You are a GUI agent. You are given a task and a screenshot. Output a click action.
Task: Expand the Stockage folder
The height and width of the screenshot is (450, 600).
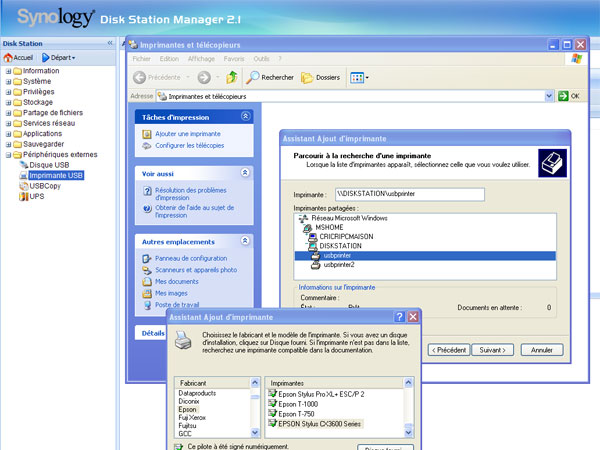point(8,103)
